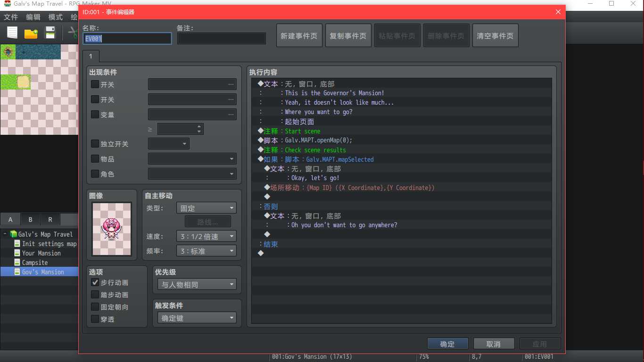644x362 pixels.
Task: Open the 触发条件 trigger dropdown
Action: [197, 318]
